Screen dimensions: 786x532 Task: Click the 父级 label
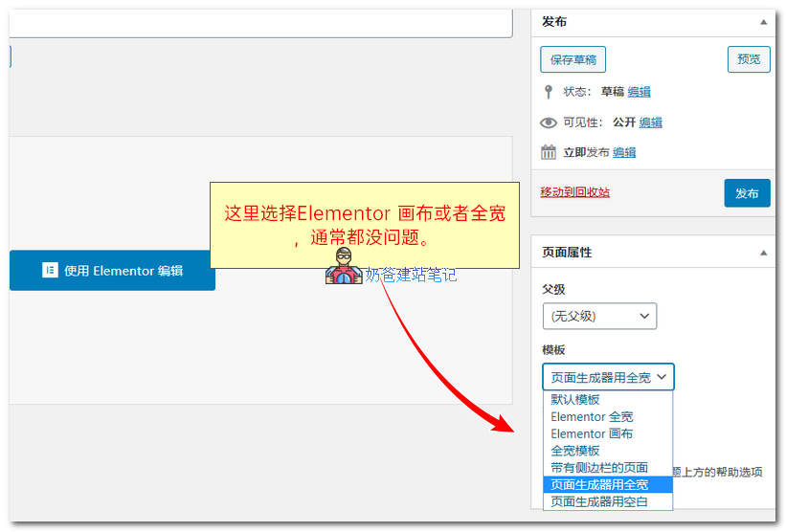pos(553,289)
